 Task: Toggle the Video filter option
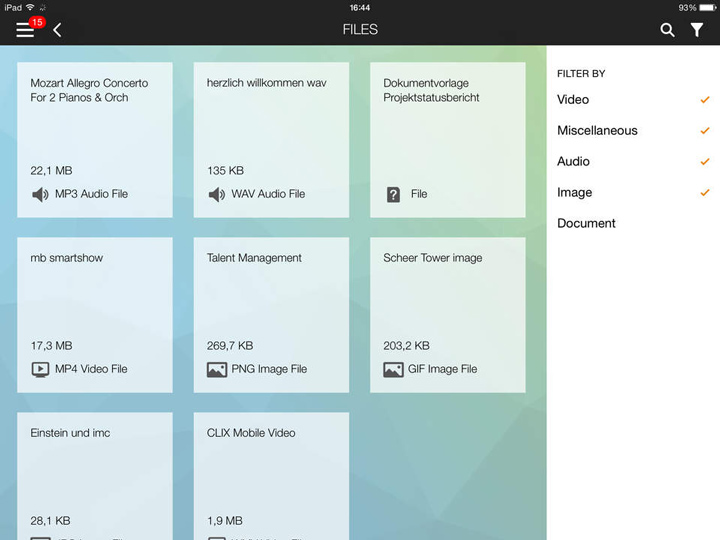633,100
